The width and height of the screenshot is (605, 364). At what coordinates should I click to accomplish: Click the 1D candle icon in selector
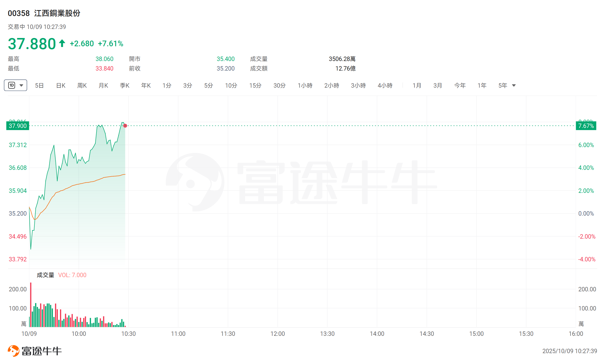tap(12, 85)
